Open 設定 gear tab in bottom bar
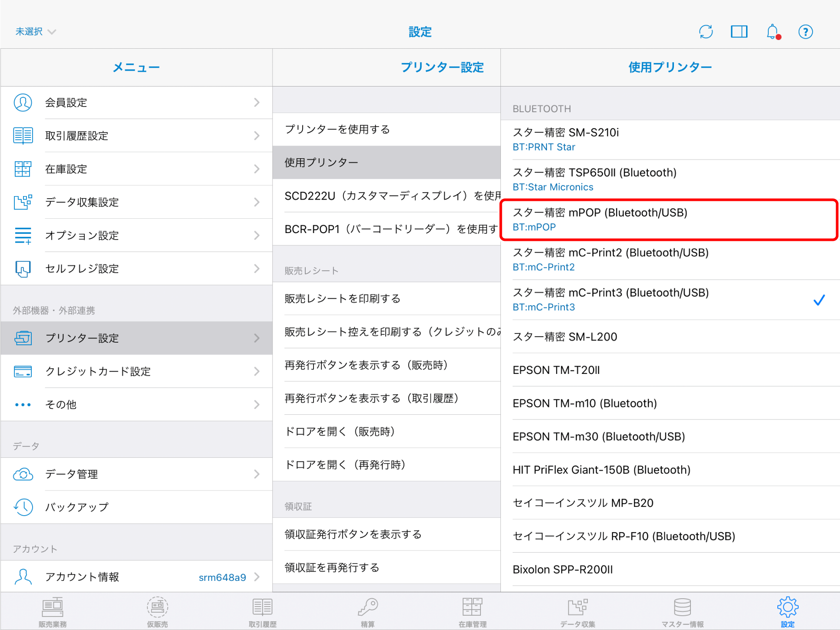Image resolution: width=840 pixels, height=630 pixels. [x=788, y=612]
